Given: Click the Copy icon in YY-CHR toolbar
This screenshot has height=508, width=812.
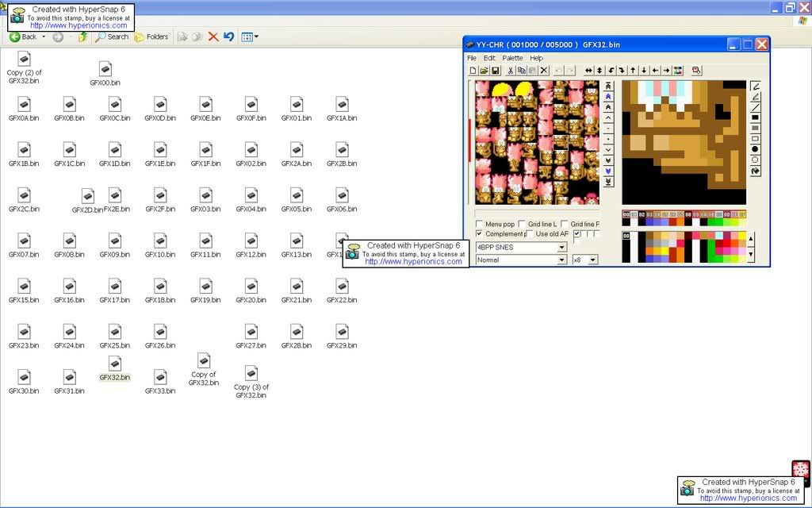Looking at the screenshot, I should pyautogui.click(x=522, y=71).
